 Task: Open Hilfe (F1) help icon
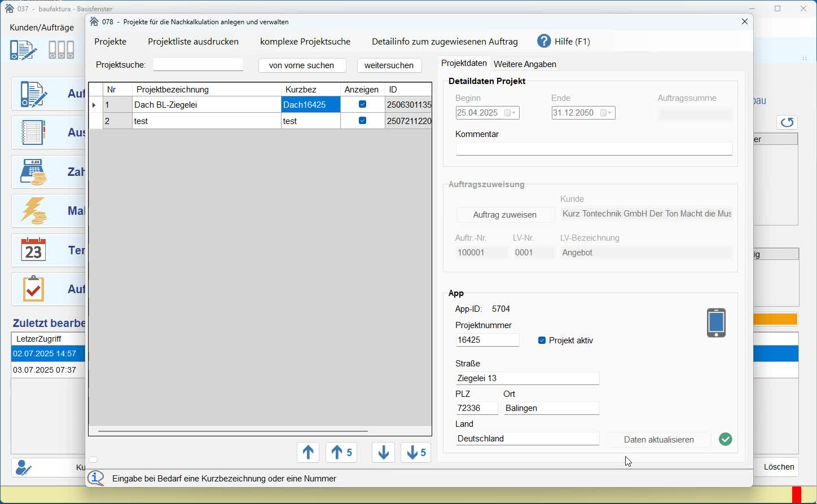pyautogui.click(x=544, y=42)
